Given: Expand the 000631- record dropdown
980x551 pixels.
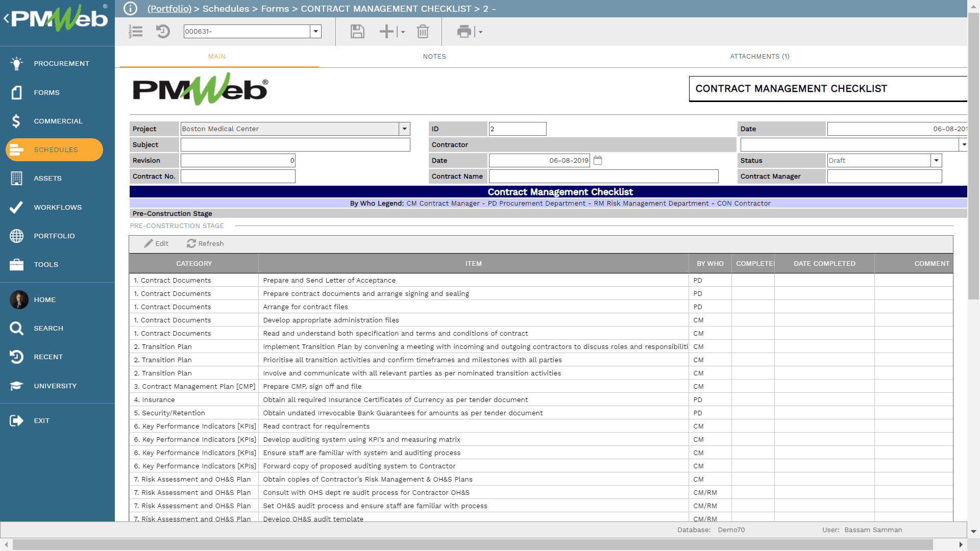Looking at the screenshot, I should click(x=316, y=31).
